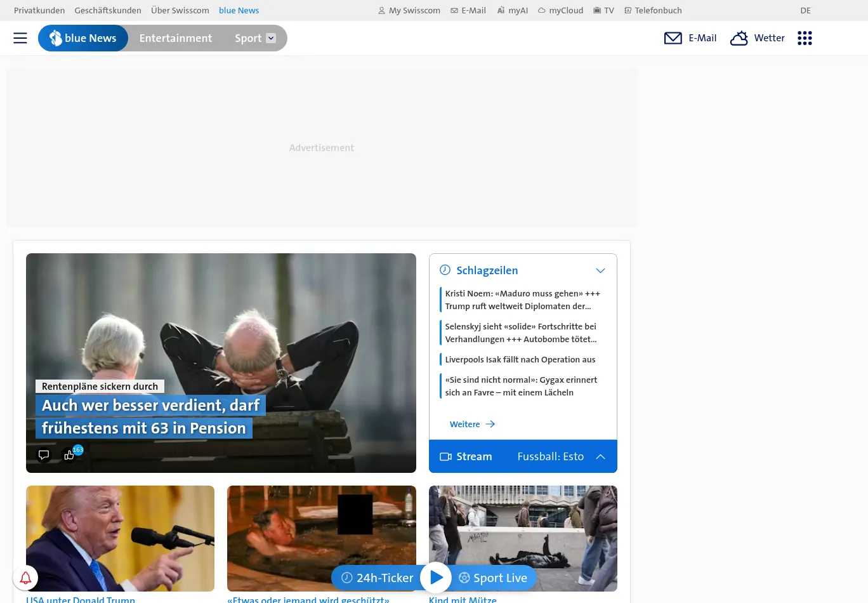Like the pension article with thumbs up

69,454
